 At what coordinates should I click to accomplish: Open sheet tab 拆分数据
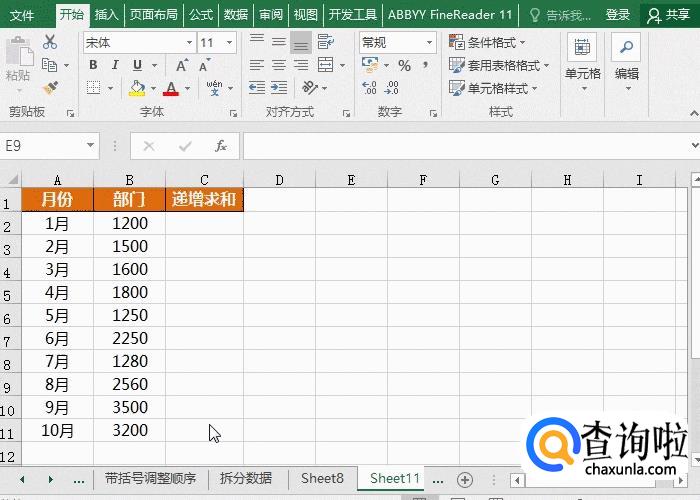coord(246,479)
